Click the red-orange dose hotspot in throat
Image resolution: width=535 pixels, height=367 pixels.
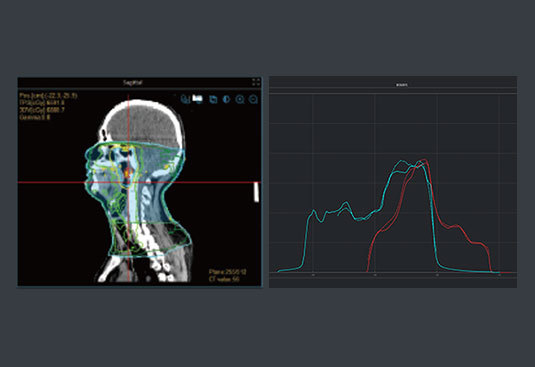click(127, 172)
